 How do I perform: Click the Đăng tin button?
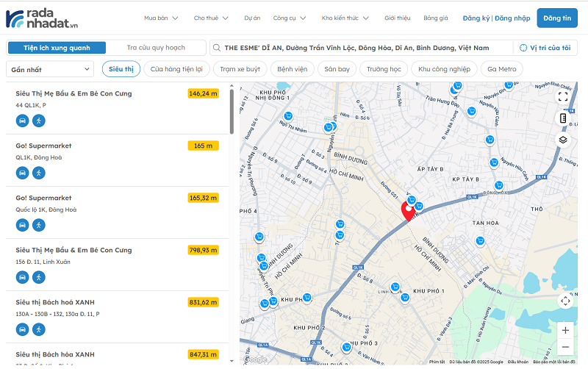(557, 18)
